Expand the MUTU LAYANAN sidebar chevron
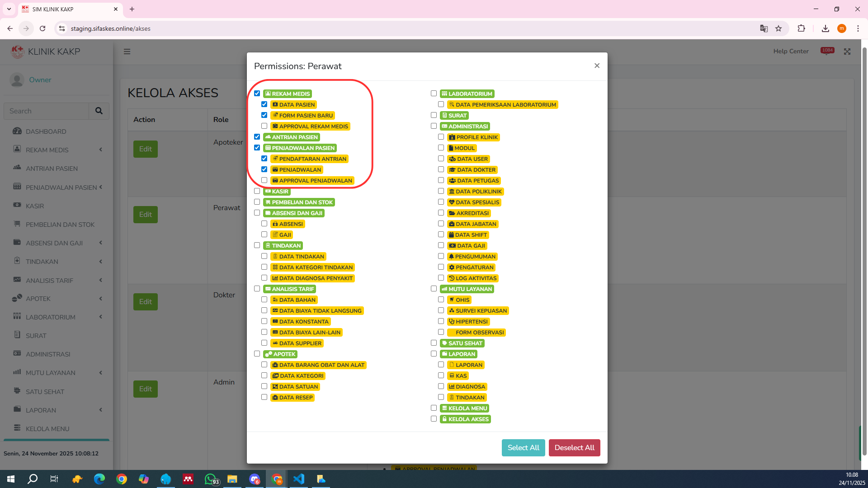This screenshot has height=488, width=868. point(101,373)
